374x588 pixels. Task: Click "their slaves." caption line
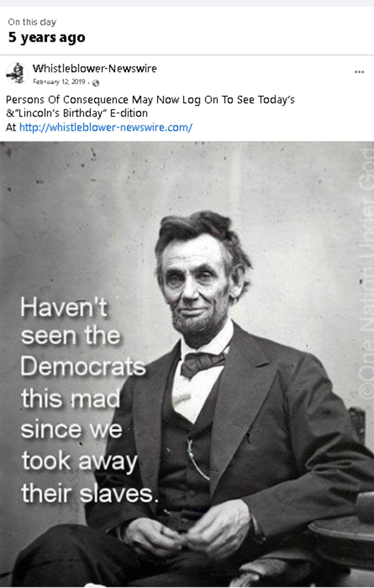(x=90, y=493)
